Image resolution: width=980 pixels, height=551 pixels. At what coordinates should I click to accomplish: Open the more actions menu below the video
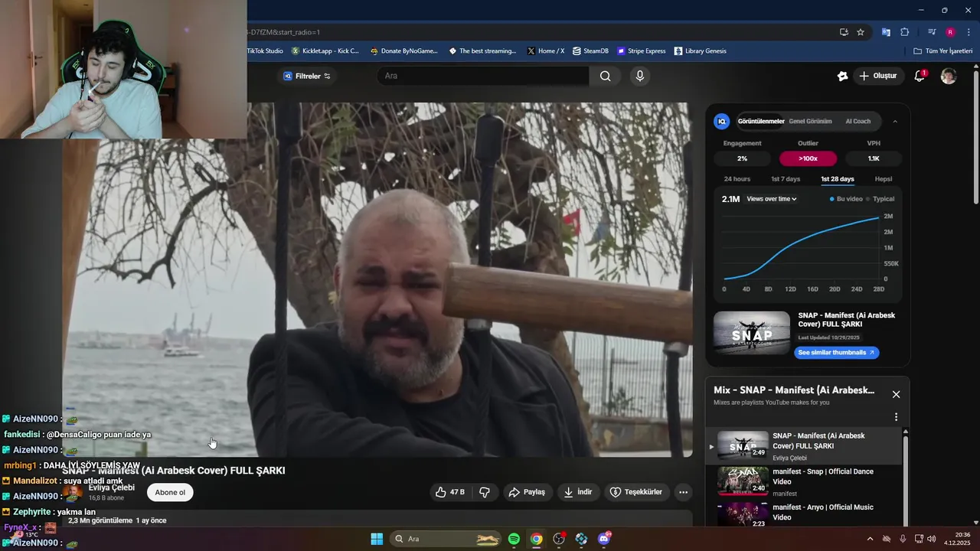[x=684, y=492]
